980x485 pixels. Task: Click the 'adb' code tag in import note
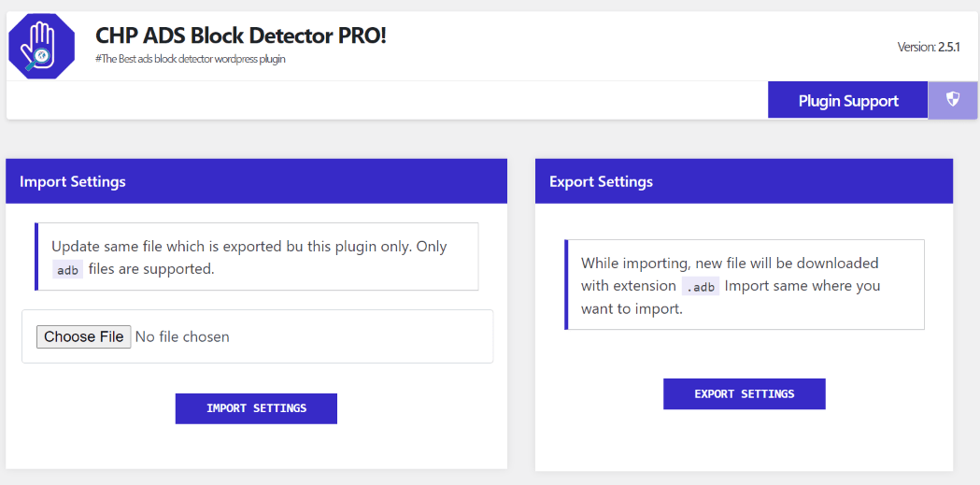click(x=67, y=270)
